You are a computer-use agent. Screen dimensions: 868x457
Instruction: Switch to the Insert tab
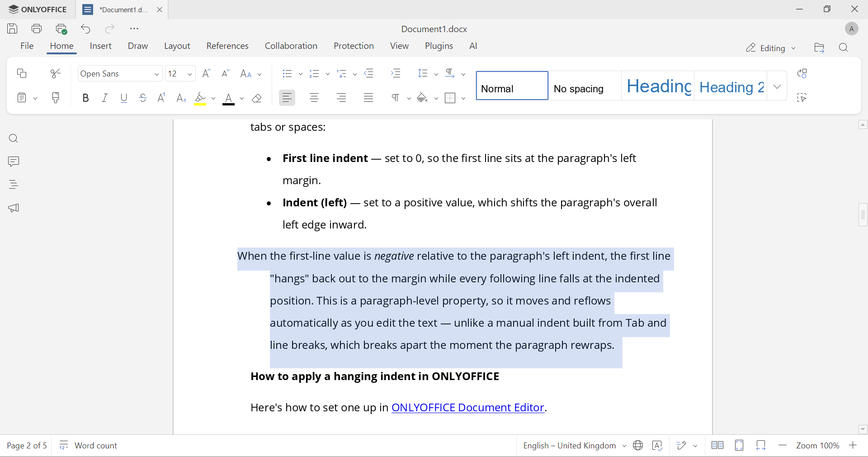[101, 46]
